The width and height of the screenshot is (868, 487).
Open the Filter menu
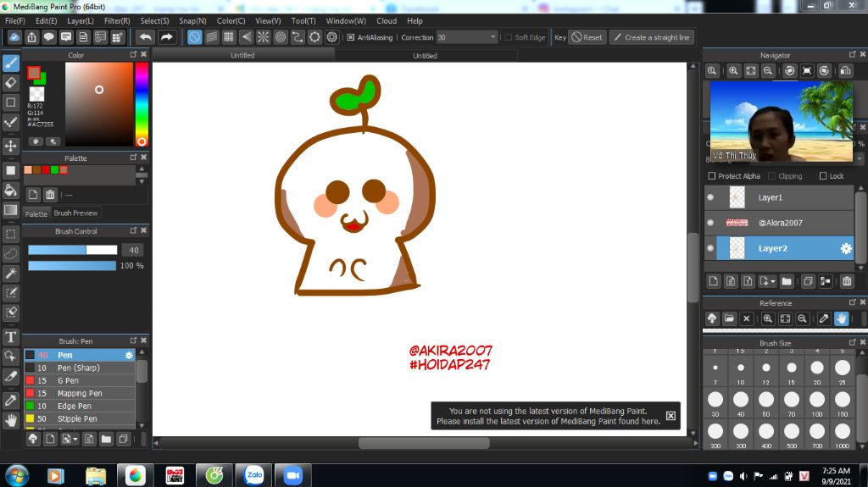point(117,20)
